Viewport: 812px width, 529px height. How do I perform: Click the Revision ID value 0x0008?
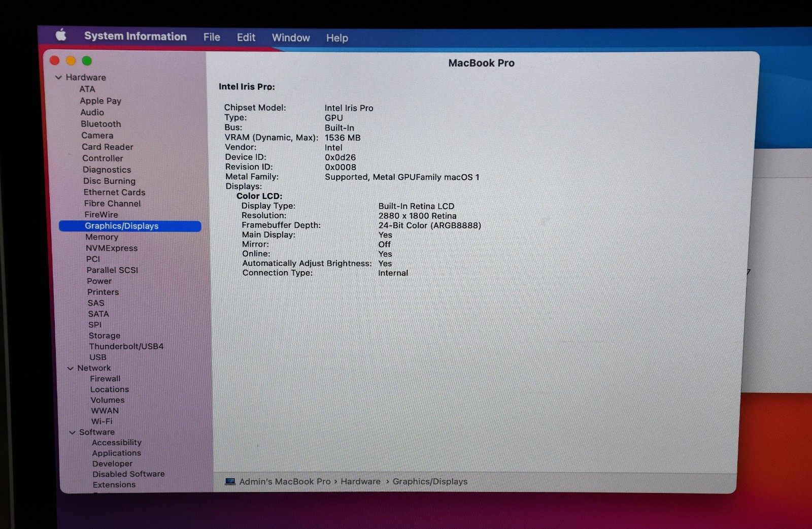point(341,167)
